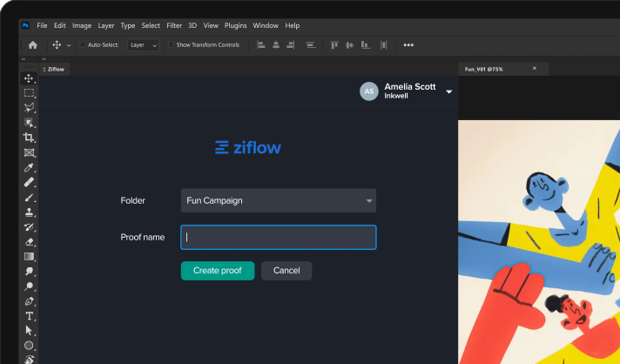Activate the Eraser tool
Image resolution: width=620 pixels, height=364 pixels.
point(29,242)
